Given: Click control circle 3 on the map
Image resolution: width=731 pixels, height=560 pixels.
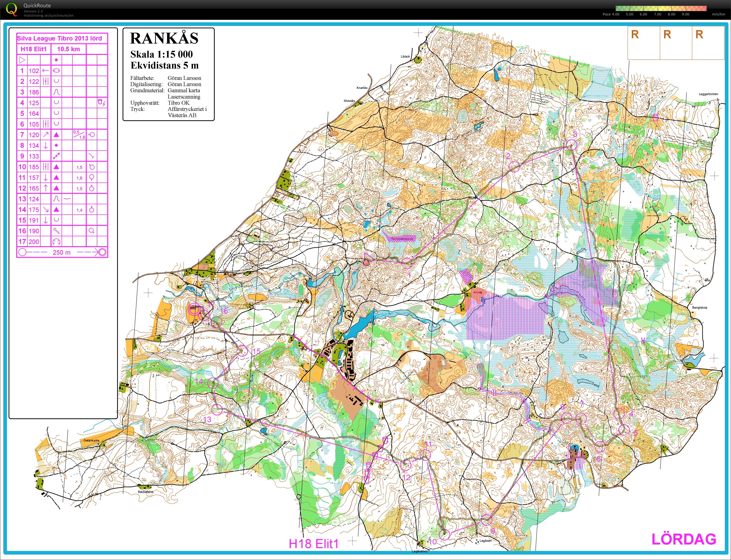Looking at the screenshot, I should pyautogui.click(x=571, y=145).
